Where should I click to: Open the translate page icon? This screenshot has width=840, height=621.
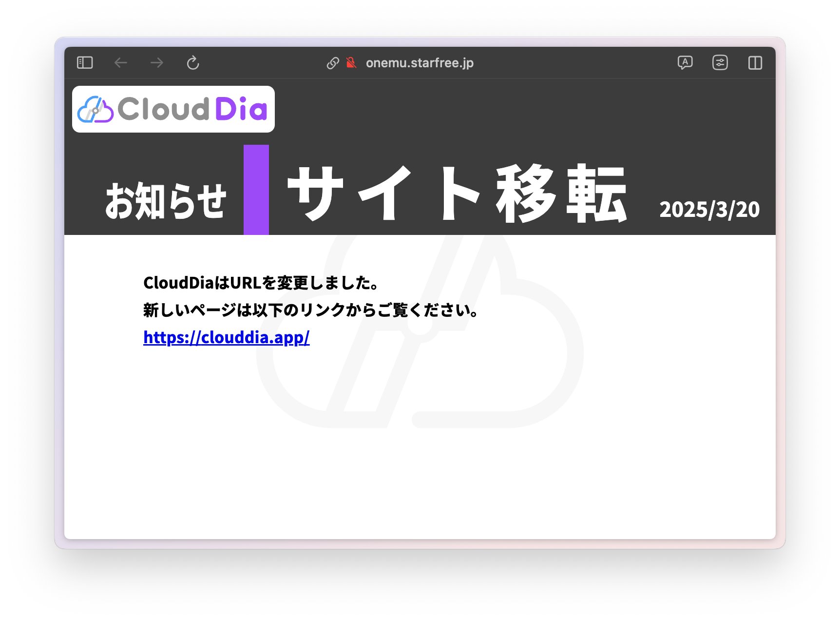click(x=685, y=63)
